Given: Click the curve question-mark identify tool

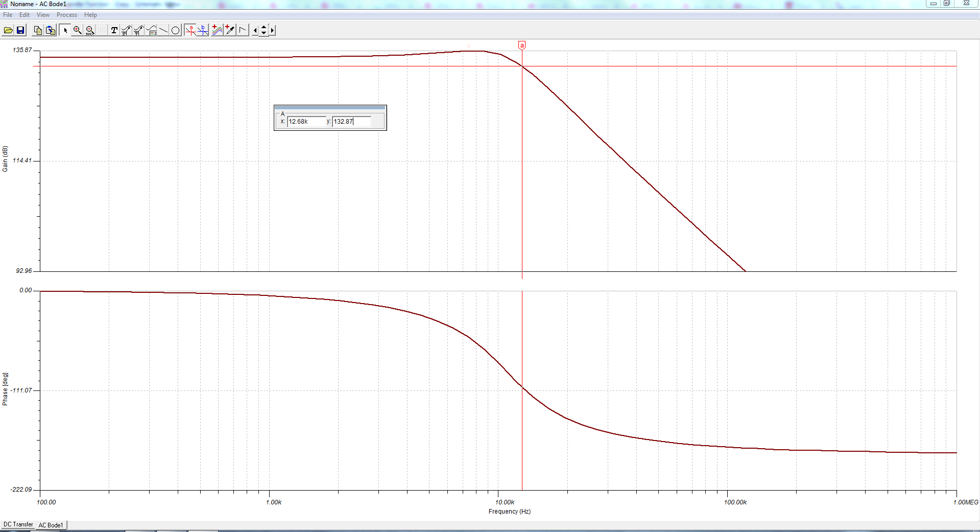Looking at the screenshot, I should click(139, 30).
